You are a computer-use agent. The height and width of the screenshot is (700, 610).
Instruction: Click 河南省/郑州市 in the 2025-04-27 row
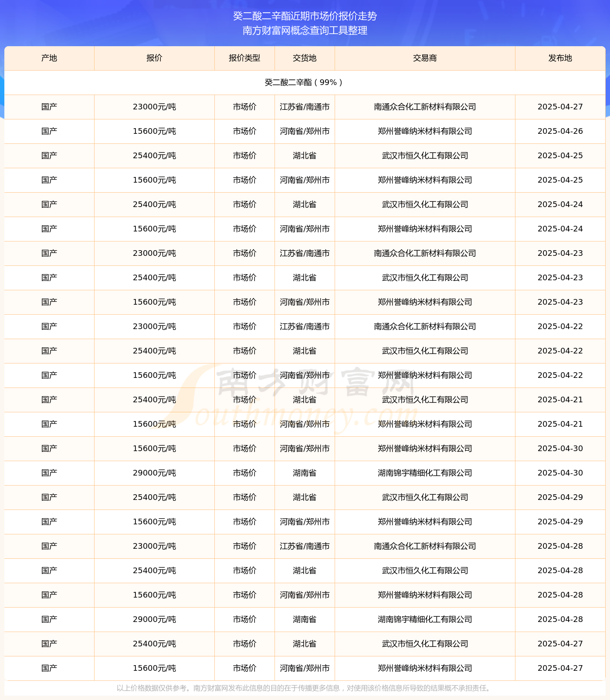[x=305, y=668]
